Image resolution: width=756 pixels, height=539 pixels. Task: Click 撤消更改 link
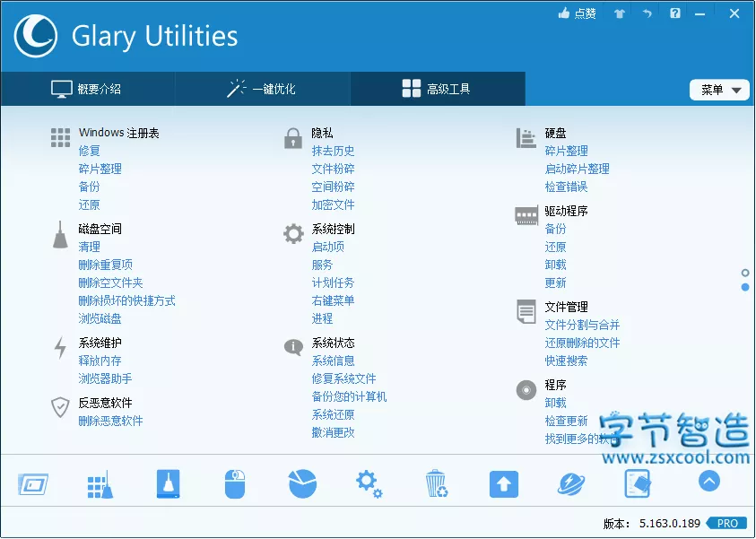333,432
